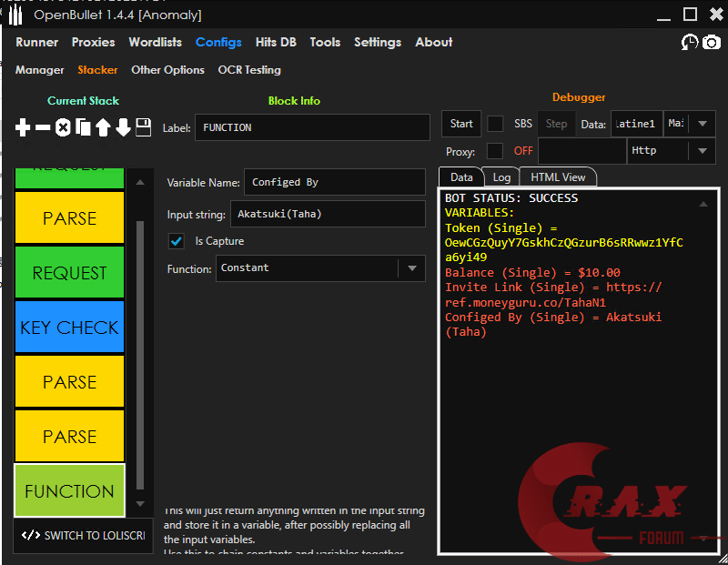Image resolution: width=728 pixels, height=565 pixels.
Task: Click the Input string field
Action: (328, 214)
